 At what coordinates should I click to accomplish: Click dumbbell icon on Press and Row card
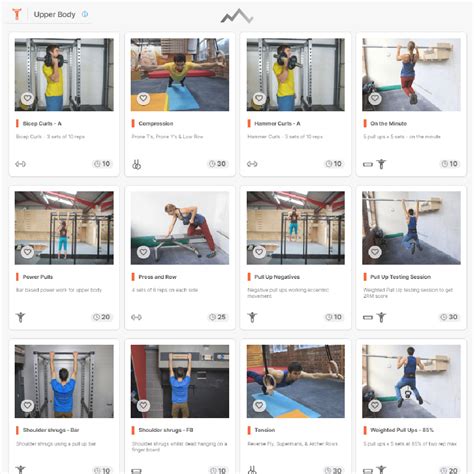click(136, 317)
